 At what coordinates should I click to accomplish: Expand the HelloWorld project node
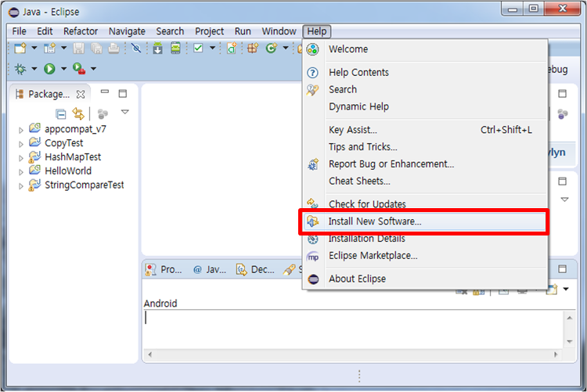click(21, 172)
